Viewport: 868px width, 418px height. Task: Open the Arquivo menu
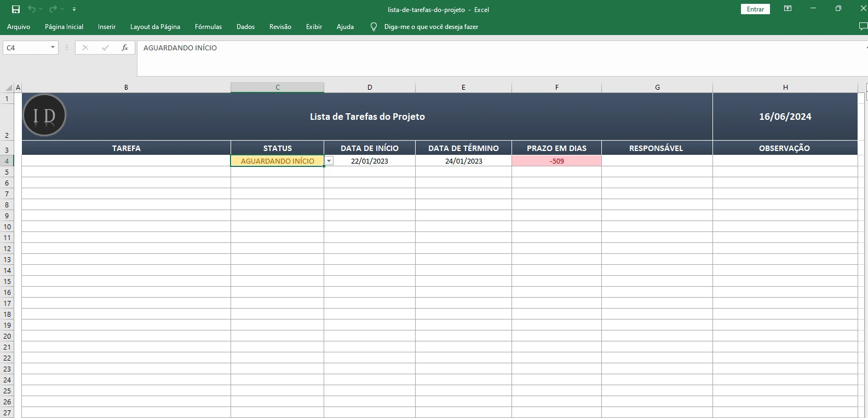pos(19,27)
